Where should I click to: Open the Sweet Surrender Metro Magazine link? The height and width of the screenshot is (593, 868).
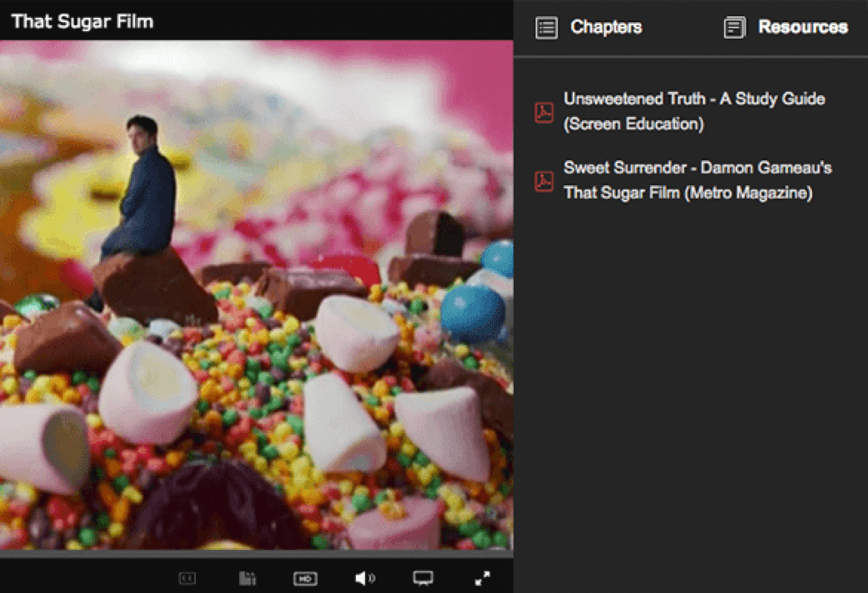click(697, 180)
